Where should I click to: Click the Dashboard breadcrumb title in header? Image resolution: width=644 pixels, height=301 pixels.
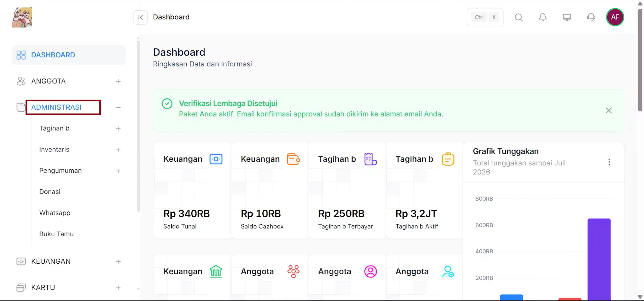pyautogui.click(x=171, y=17)
